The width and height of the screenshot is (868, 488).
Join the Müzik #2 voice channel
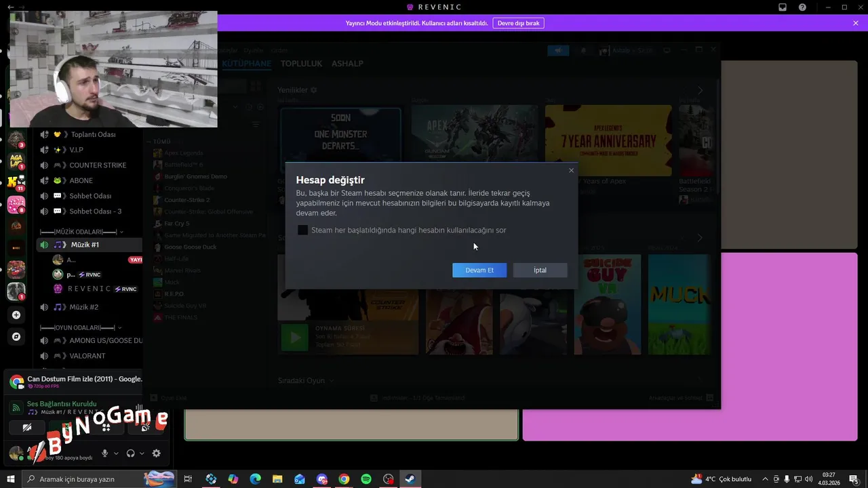click(91, 307)
